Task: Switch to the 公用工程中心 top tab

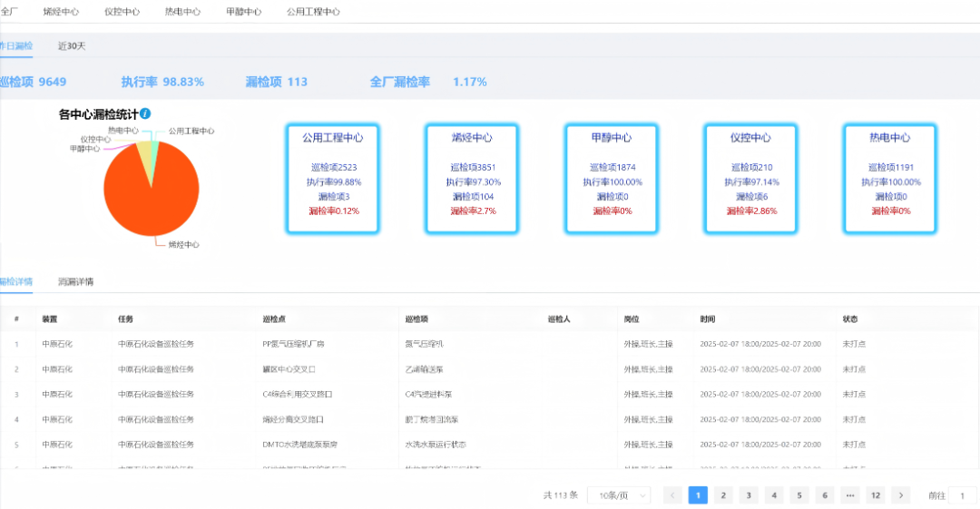Action: pos(313,12)
